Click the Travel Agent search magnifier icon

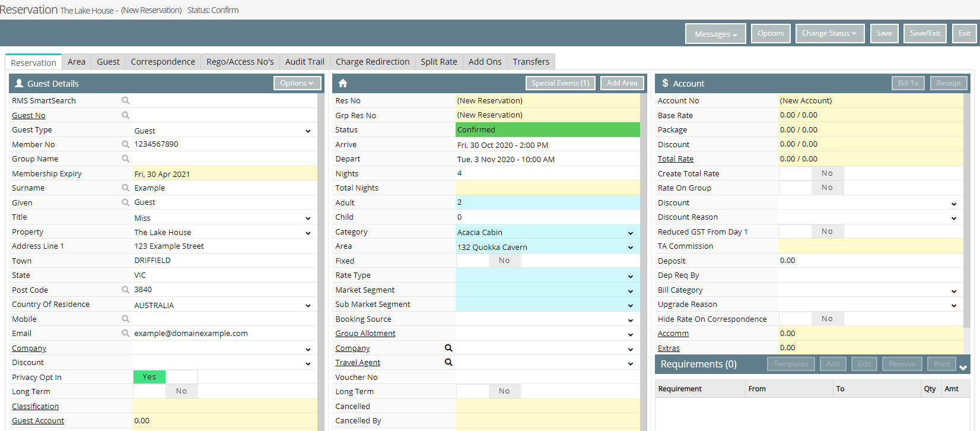click(x=448, y=362)
